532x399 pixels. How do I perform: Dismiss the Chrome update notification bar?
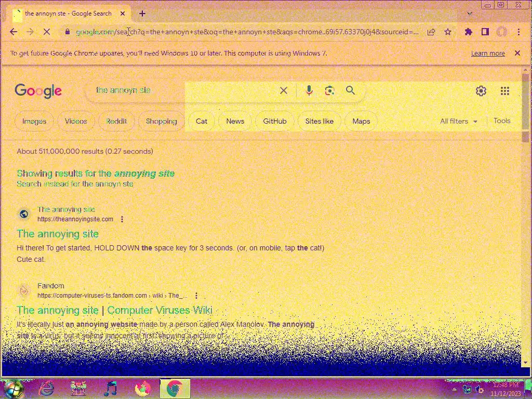click(517, 53)
